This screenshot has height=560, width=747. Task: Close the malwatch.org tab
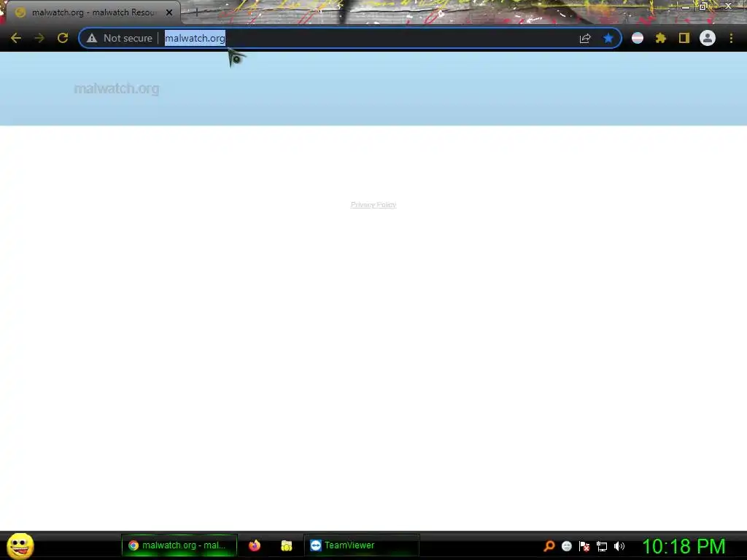pyautogui.click(x=169, y=13)
